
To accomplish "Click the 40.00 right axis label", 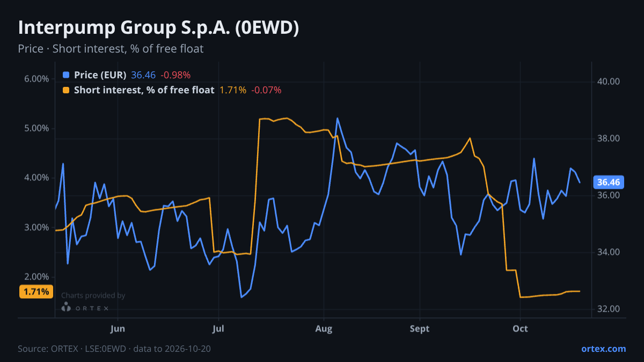I will point(609,82).
